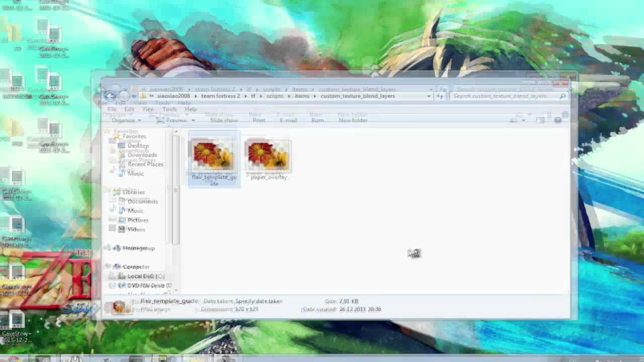Open the views options dropdown arrow
644x362 pixels.
[x=524, y=121]
